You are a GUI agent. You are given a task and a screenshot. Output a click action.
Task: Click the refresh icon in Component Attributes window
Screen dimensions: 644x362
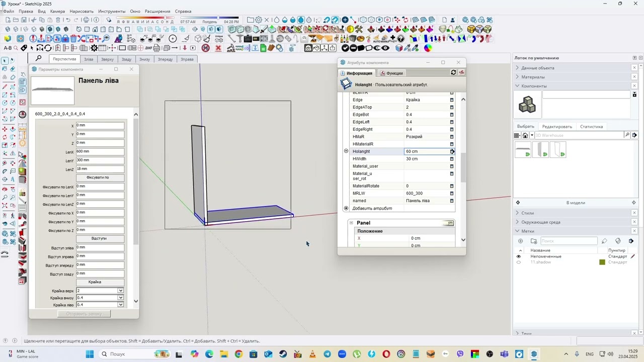click(453, 72)
